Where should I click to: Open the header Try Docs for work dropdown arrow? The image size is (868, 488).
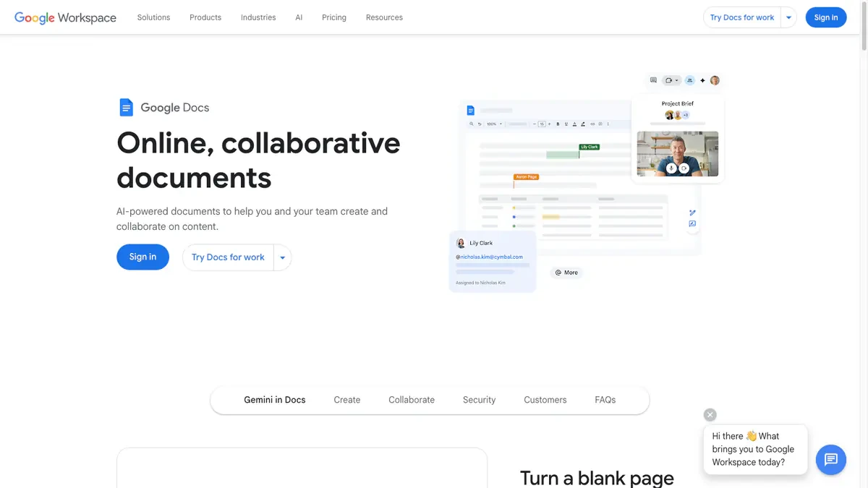click(788, 17)
